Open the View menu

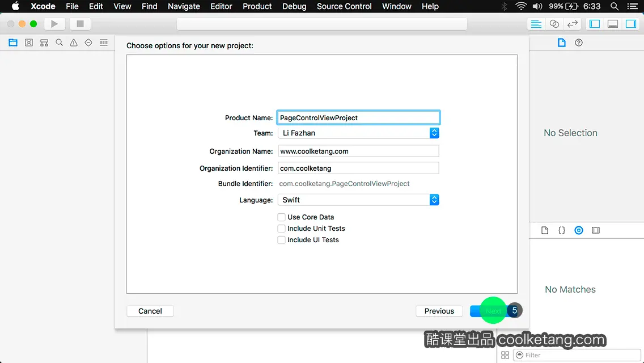[x=122, y=6]
